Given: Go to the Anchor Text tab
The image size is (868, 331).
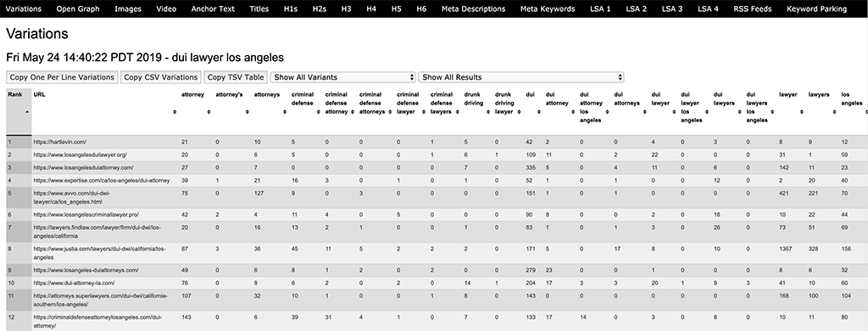Looking at the screenshot, I should (x=213, y=8).
